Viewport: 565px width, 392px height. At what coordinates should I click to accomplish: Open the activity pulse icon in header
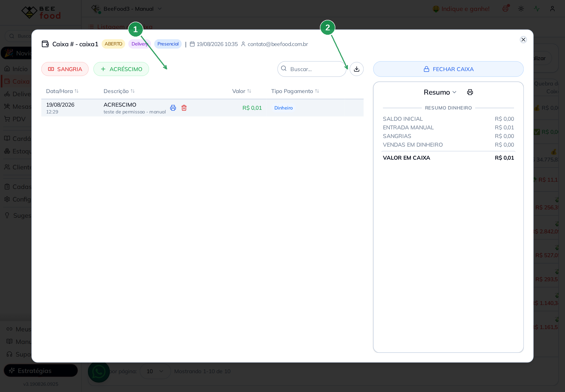pyautogui.click(x=537, y=9)
